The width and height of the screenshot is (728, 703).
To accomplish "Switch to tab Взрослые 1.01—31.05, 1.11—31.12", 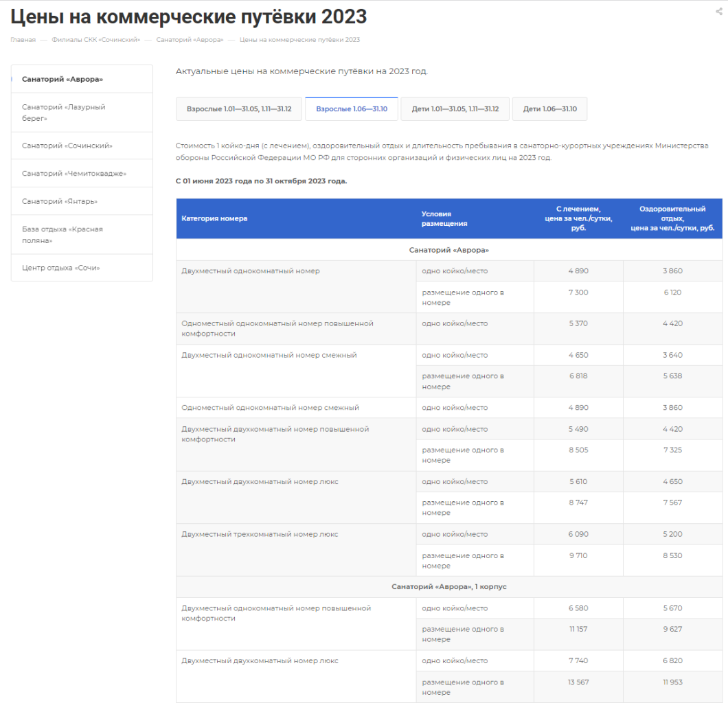I will click(x=239, y=109).
